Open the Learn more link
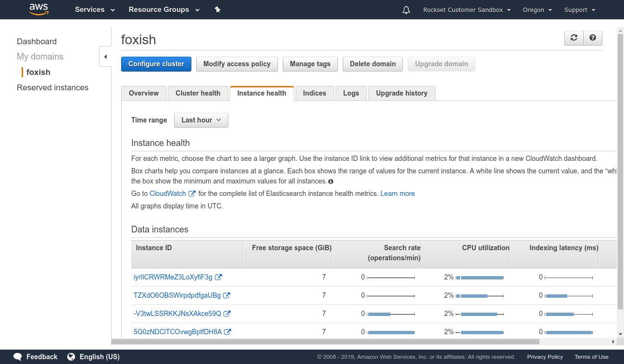624x364 pixels. (x=398, y=194)
